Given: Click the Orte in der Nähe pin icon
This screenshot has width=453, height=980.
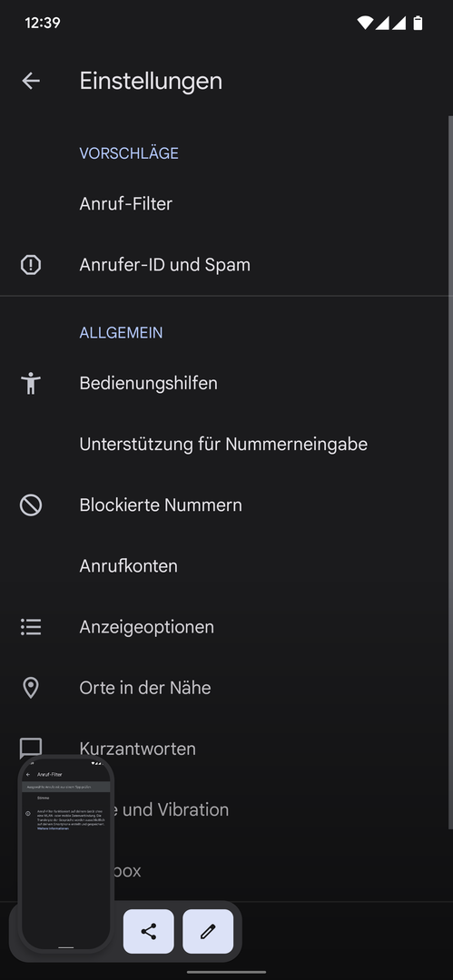Looking at the screenshot, I should point(31,688).
